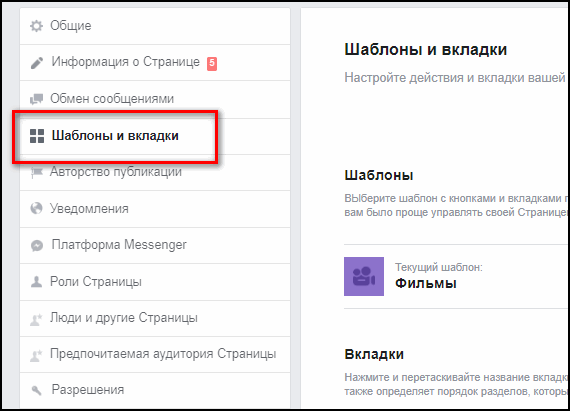Click the purple Фильмы template camera icon
The image size is (570, 411).
coord(364,277)
